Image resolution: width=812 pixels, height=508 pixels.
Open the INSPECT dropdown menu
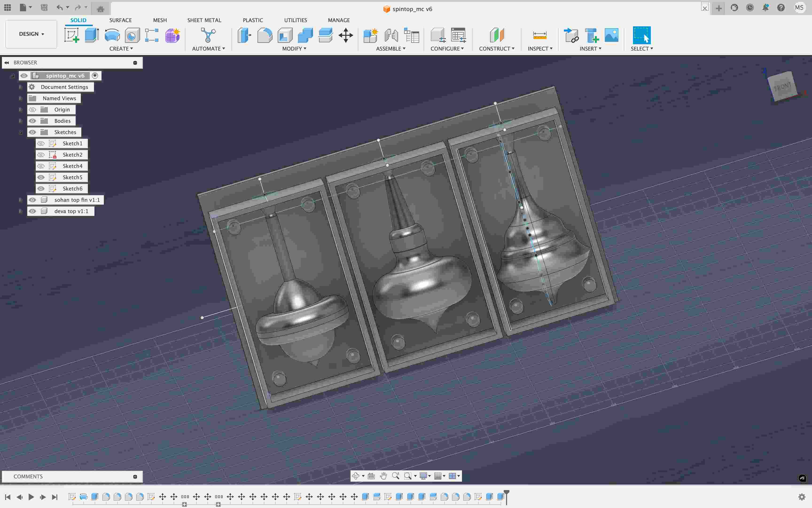[x=540, y=49]
